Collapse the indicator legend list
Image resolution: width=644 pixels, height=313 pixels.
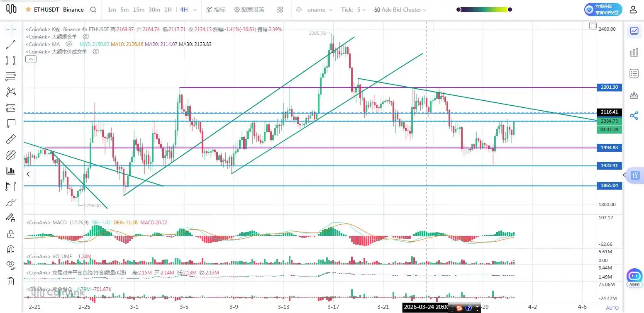coord(31,59)
